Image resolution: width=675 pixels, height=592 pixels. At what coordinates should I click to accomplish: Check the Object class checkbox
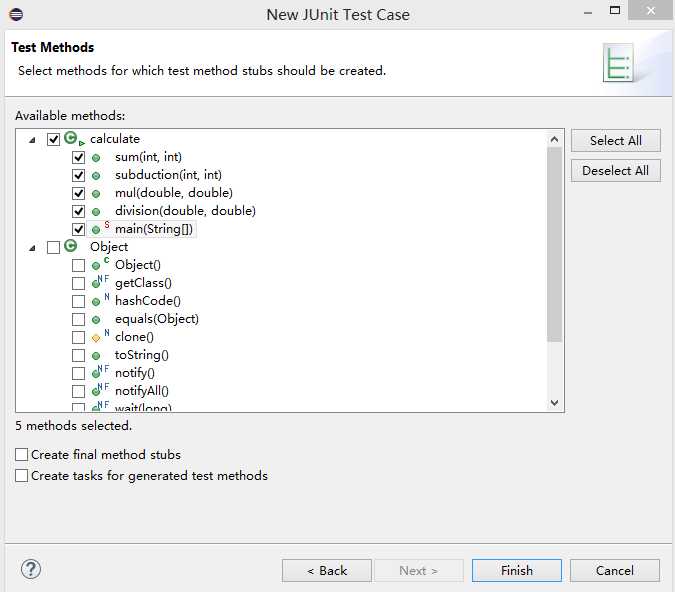click(x=53, y=248)
